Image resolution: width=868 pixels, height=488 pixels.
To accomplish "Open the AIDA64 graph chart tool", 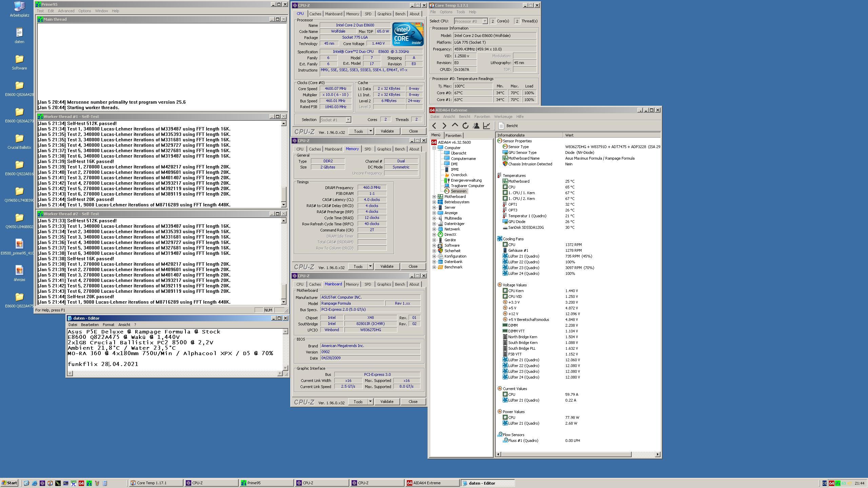I will [x=487, y=126].
